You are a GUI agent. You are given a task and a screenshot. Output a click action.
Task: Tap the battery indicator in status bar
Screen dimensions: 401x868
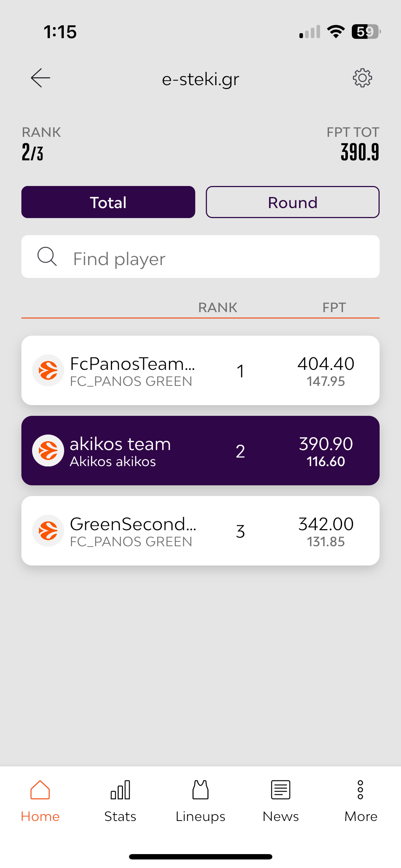tap(366, 32)
